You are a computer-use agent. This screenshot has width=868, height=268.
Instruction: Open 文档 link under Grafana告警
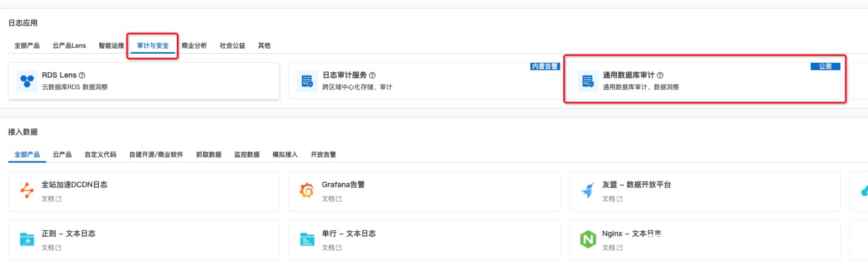tap(332, 199)
